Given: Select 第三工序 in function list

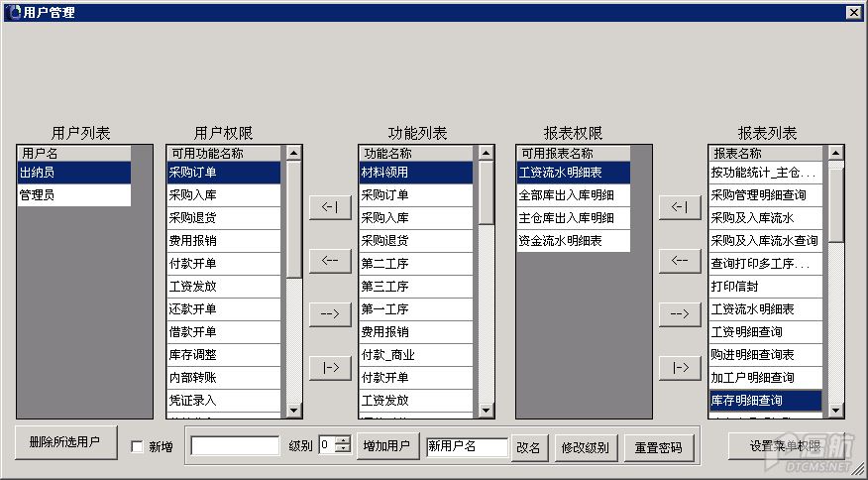Looking at the screenshot, I should coord(416,286).
